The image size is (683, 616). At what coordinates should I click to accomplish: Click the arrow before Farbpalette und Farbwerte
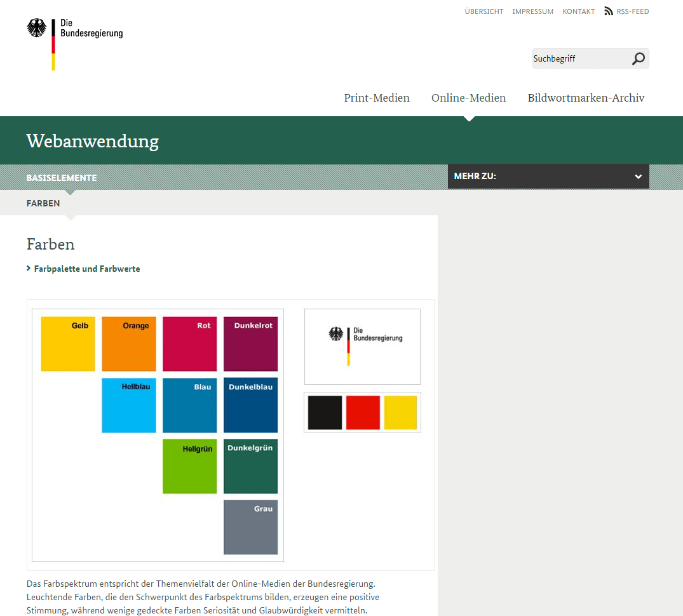coord(29,269)
